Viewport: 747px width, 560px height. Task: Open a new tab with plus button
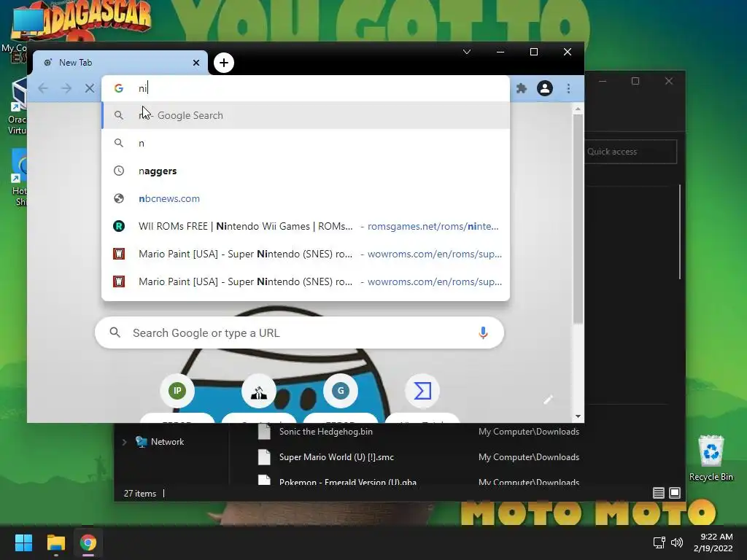pos(224,63)
